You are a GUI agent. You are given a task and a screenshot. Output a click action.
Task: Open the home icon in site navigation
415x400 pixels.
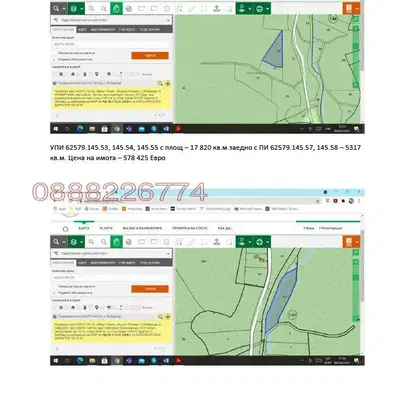click(65, 229)
